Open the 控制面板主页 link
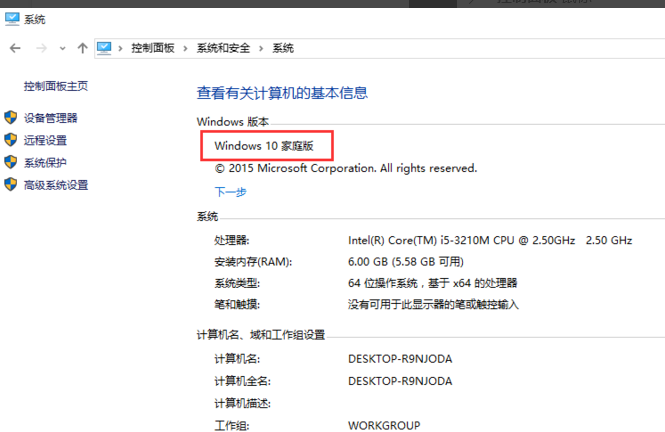The height and width of the screenshot is (432, 665). pyautogui.click(x=55, y=86)
